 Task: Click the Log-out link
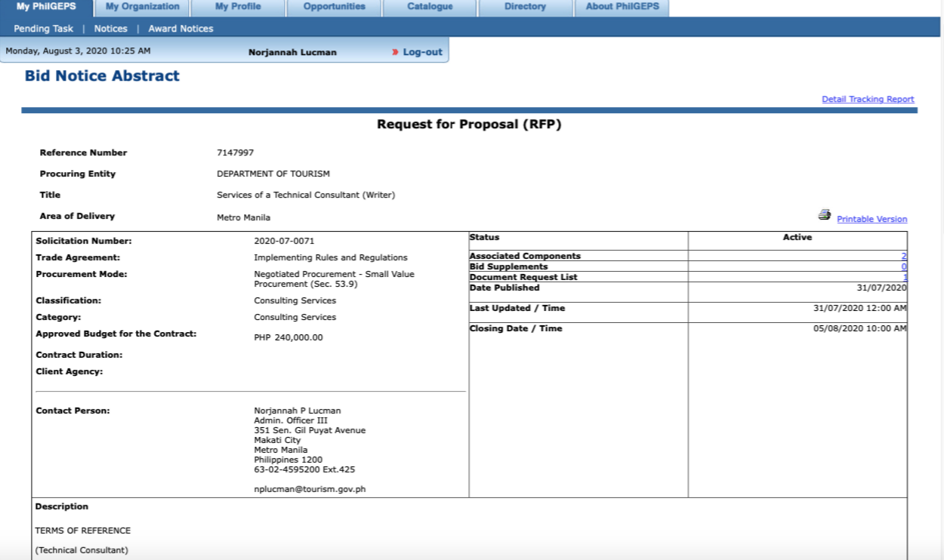tap(423, 52)
